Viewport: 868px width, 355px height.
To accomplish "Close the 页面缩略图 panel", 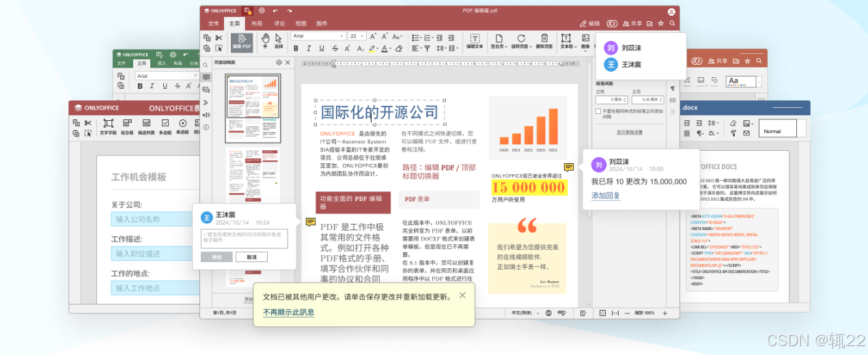I will point(288,62).
